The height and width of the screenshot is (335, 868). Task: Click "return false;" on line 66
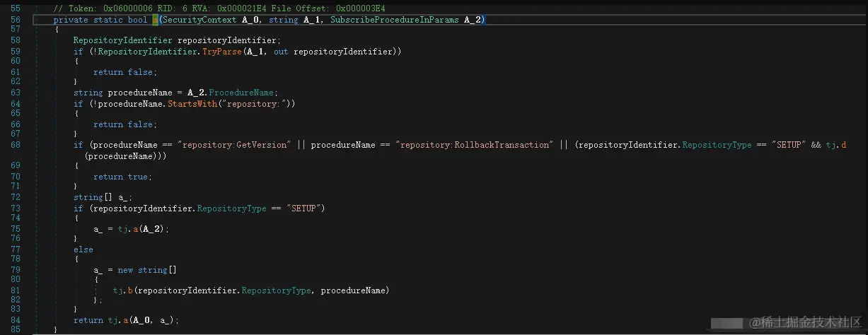[125, 124]
